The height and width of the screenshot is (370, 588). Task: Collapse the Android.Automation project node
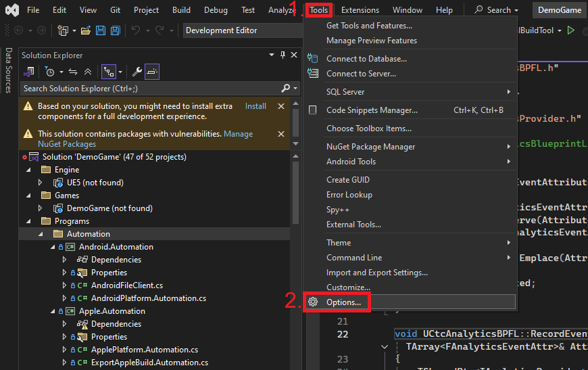(53, 247)
